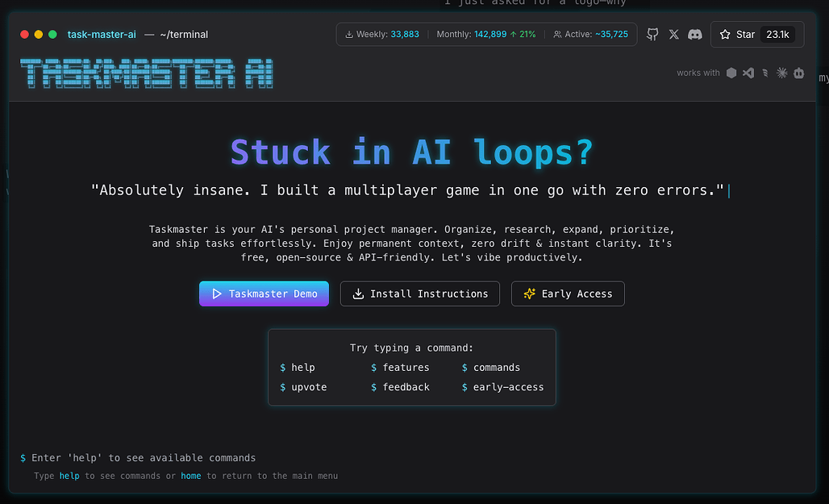Open Install Instructions
Screen dimensions: 829x504
click(419, 294)
